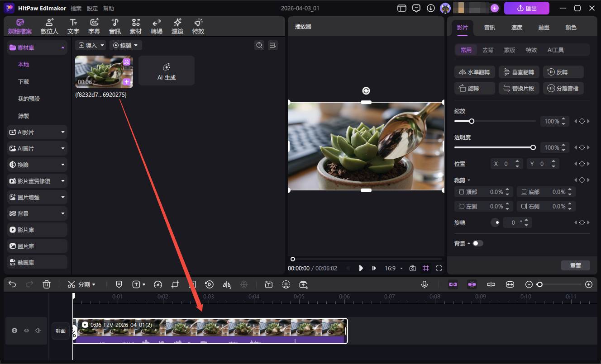Open the Crop tool above the timeline
601x364 pixels.
(x=175, y=284)
